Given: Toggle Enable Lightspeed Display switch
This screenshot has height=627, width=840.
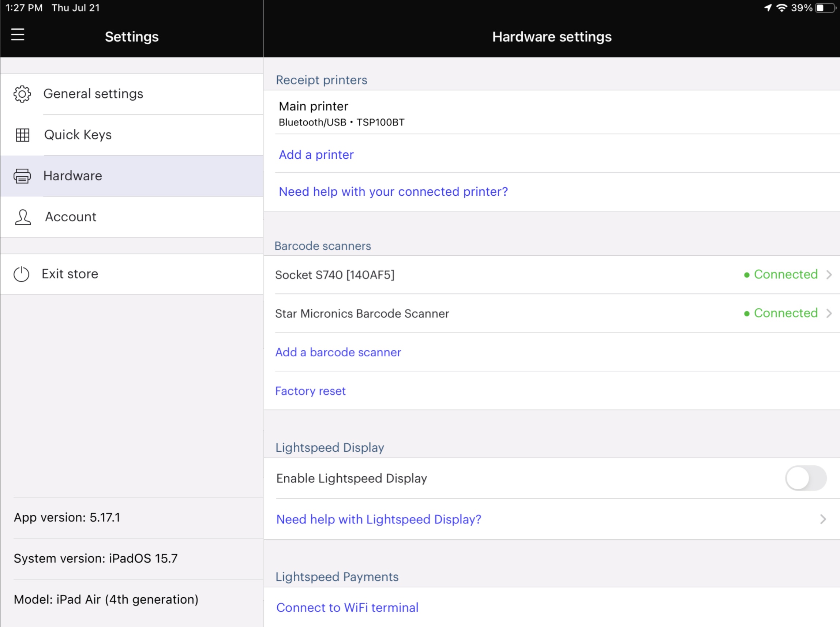Looking at the screenshot, I should (x=806, y=478).
